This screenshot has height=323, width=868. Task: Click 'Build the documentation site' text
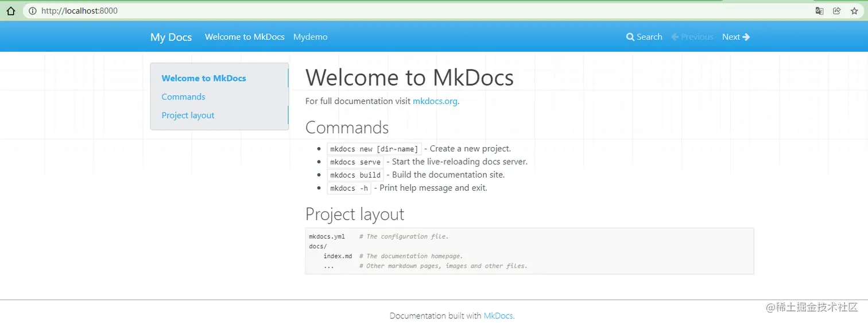pos(448,175)
